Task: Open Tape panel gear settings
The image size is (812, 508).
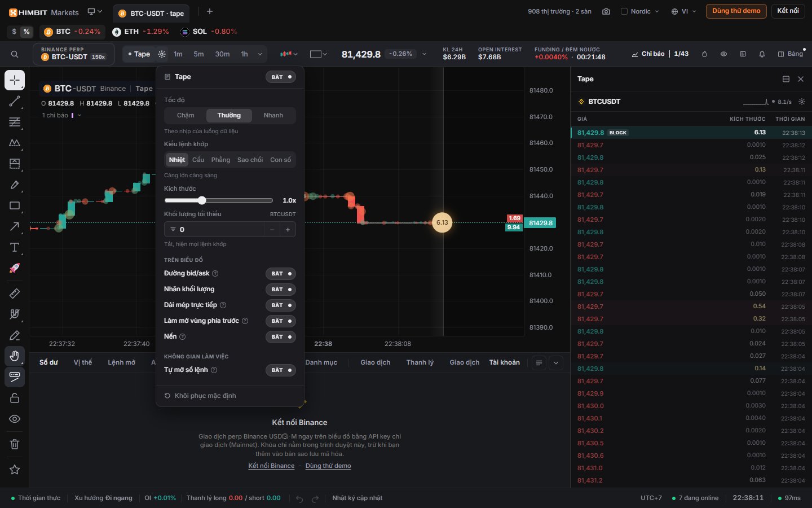Action: 802,102
